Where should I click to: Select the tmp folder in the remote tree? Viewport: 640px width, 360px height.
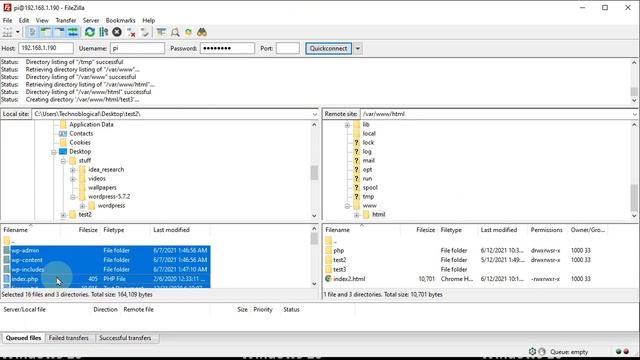tap(368, 196)
